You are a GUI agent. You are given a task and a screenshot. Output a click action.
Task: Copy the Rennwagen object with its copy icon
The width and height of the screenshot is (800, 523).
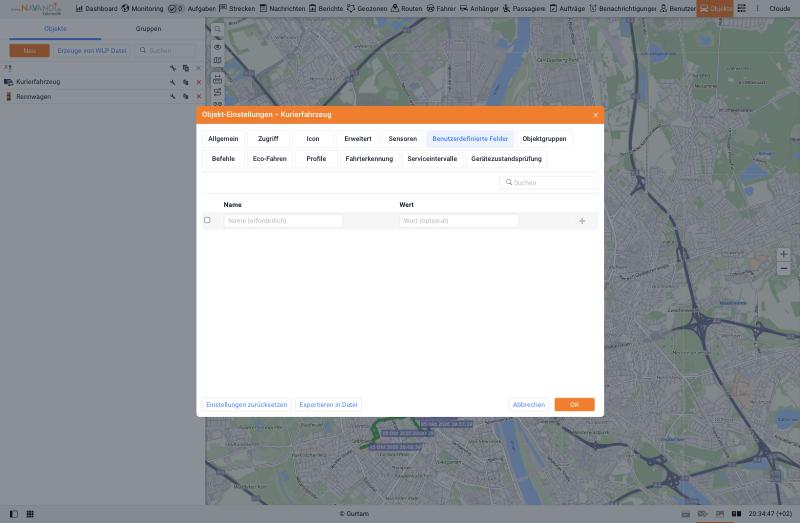(x=186, y=96)
